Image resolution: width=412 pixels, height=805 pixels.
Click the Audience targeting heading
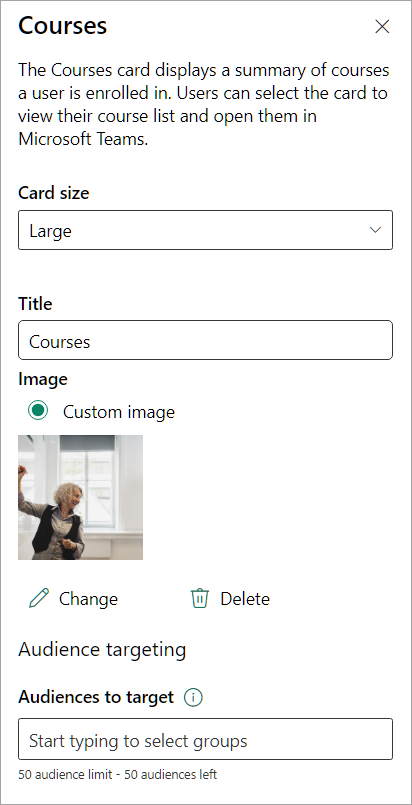(x=102, y=649)
